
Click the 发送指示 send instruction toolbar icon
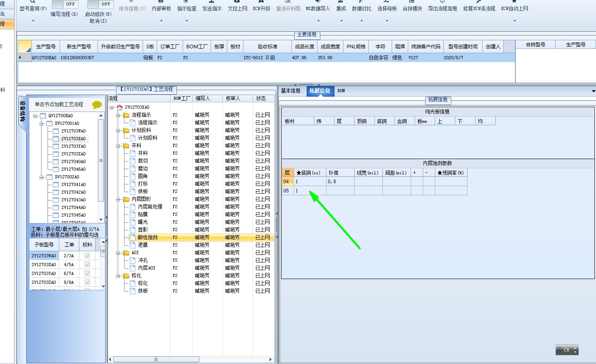212,2
